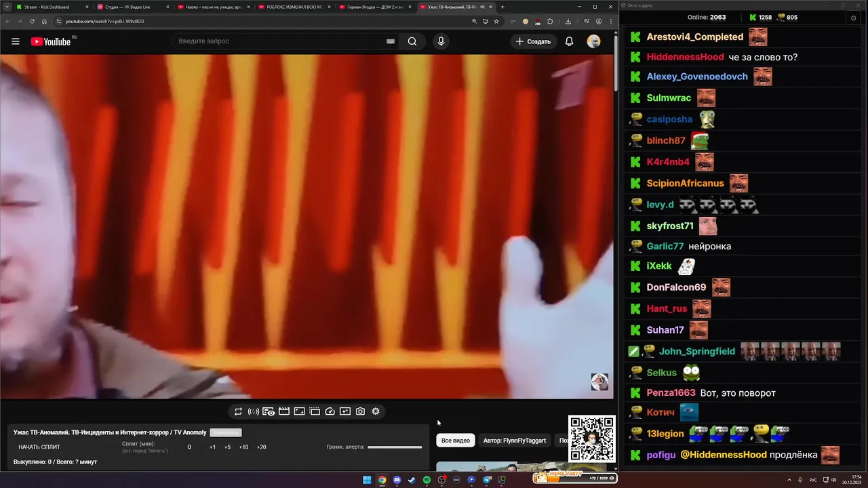The image size is (868, 488).
Task: Open a new browser tab
Action: [x=502, y=7]
